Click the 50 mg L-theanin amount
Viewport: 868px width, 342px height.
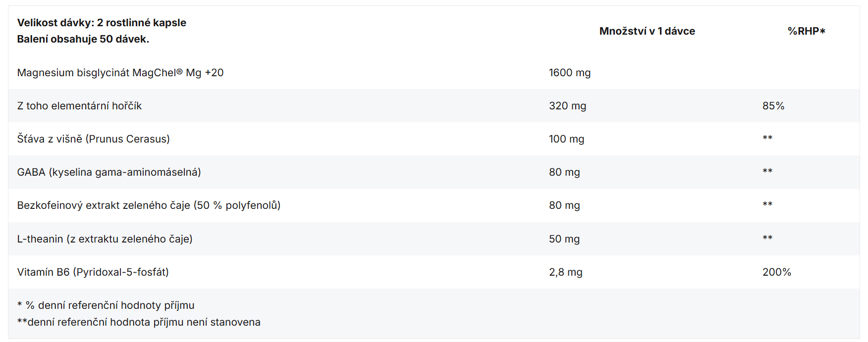(x=564, y=239)
